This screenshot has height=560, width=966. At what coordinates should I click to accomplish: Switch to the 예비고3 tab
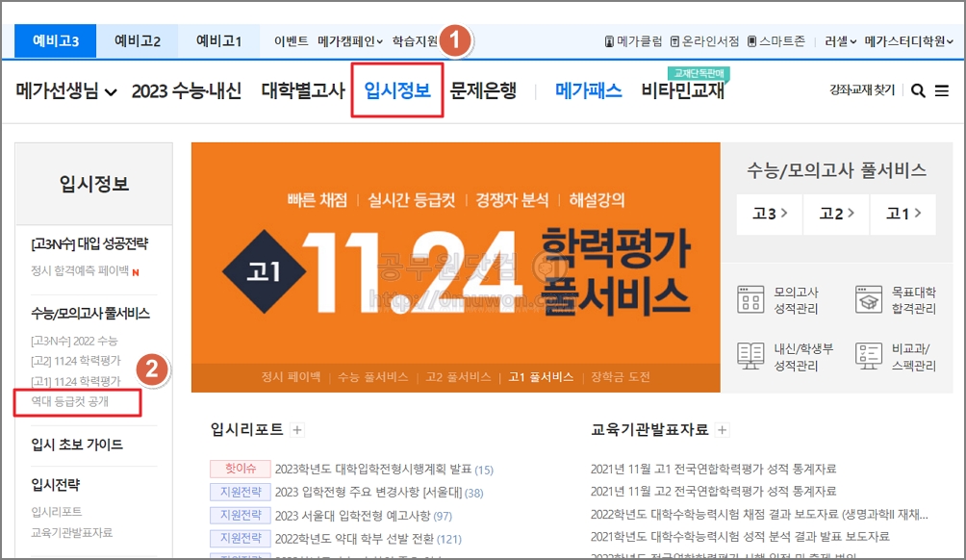click(x=56, y=41)
